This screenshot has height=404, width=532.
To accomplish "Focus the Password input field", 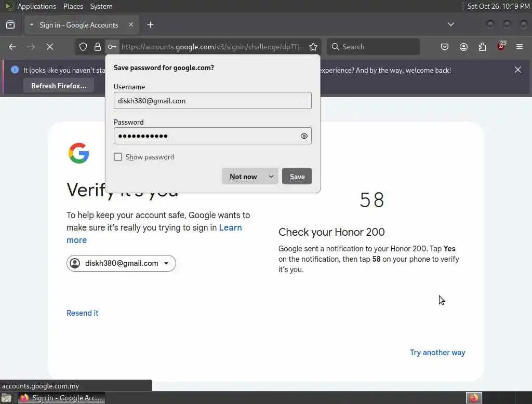I will click(212, 136).
